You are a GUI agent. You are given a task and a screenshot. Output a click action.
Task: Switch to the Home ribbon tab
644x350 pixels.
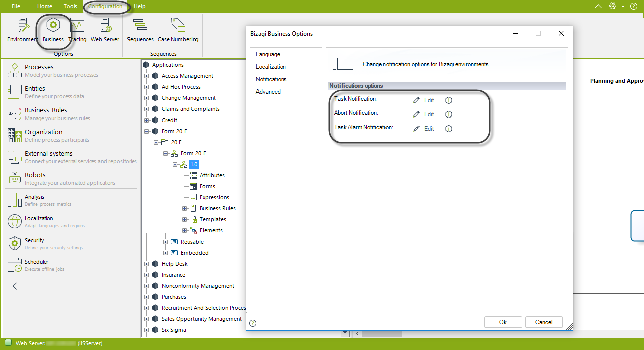(x=45, y=6)
